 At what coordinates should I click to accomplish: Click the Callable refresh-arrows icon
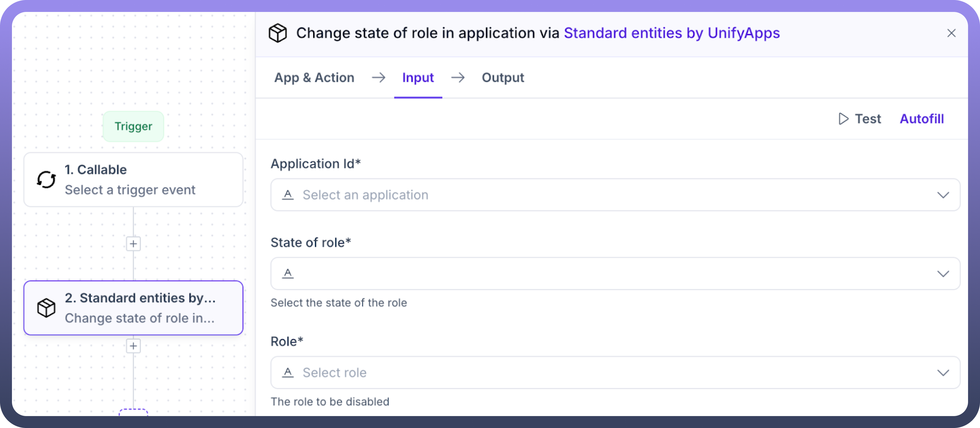(46, 179)
